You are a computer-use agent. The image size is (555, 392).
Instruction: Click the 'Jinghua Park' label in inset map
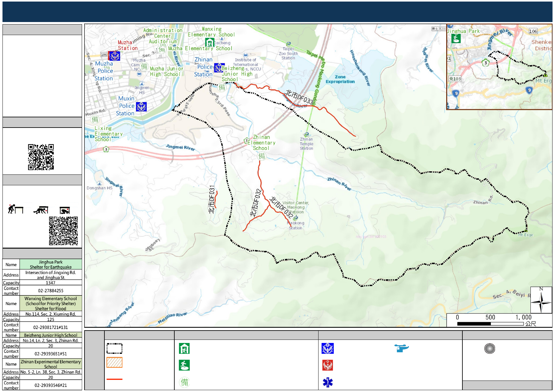463,31
